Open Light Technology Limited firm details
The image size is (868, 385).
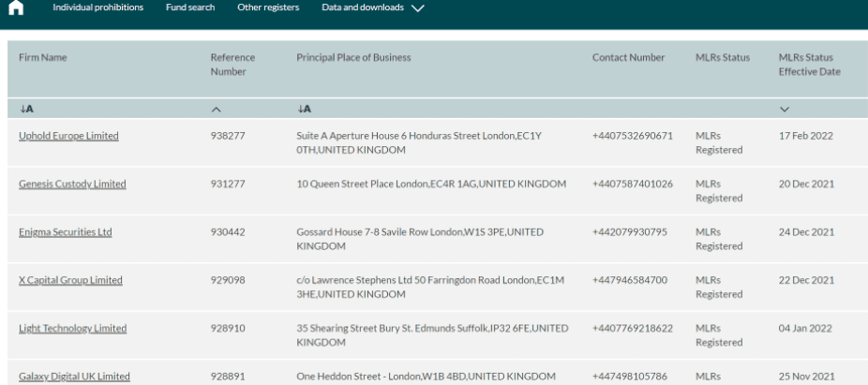click(72, 328)
